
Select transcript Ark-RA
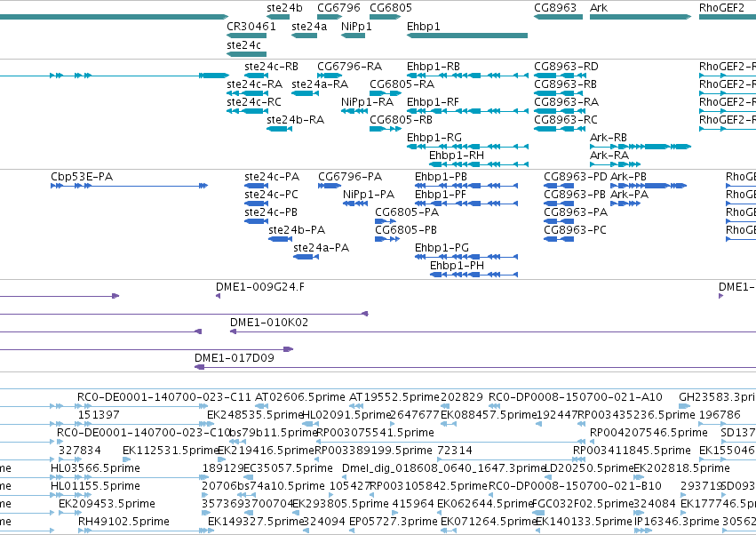pyautogui.click(x=609, y=156)
